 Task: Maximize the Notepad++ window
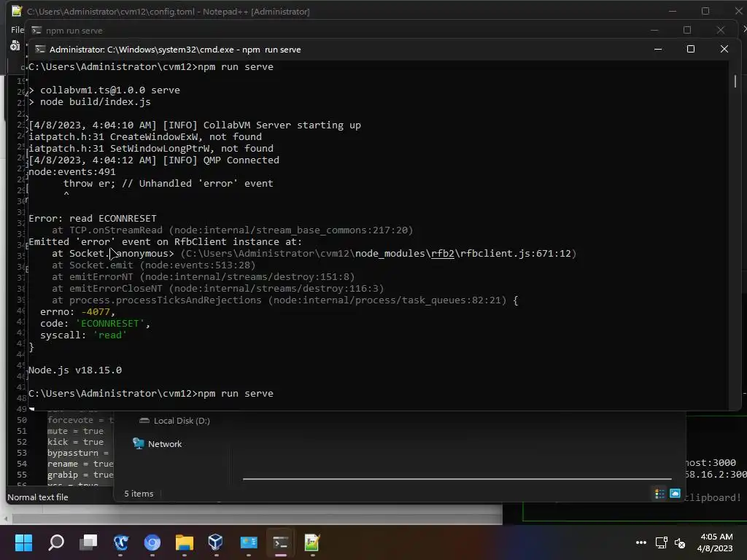(x=705, y=11)
